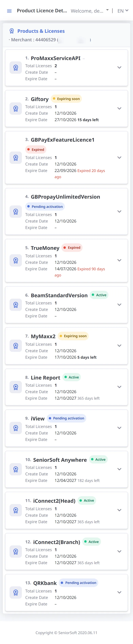Open the hamburger navigation menu
The width and height of the screenshot is (133, 644).
click(x=9, y=11)
